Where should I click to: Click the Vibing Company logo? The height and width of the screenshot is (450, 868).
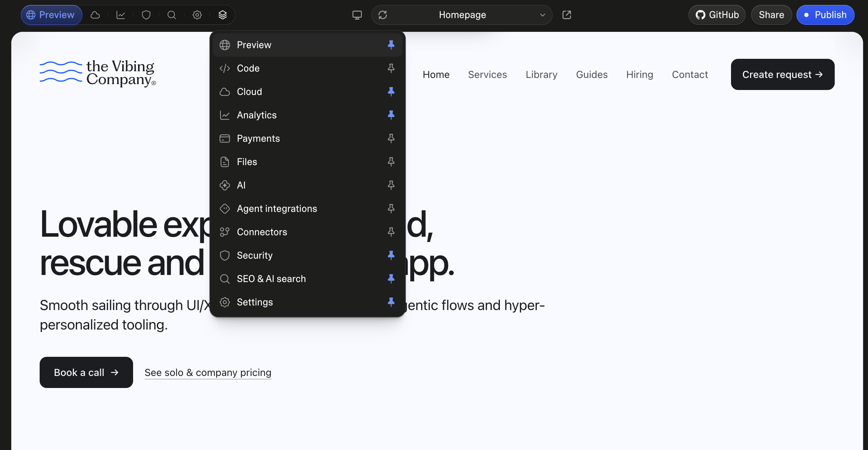pos(98,73)
